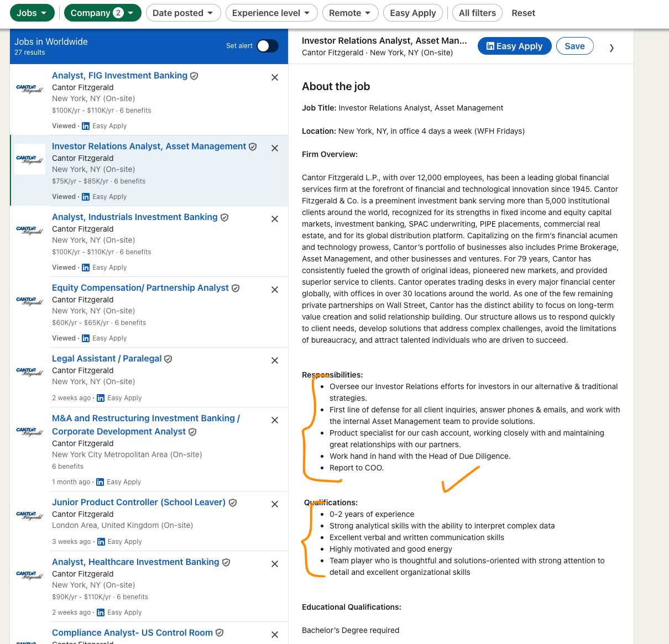
Task: Click verified badge next to FIG Investment Banking title
Action: pos(194,76)
